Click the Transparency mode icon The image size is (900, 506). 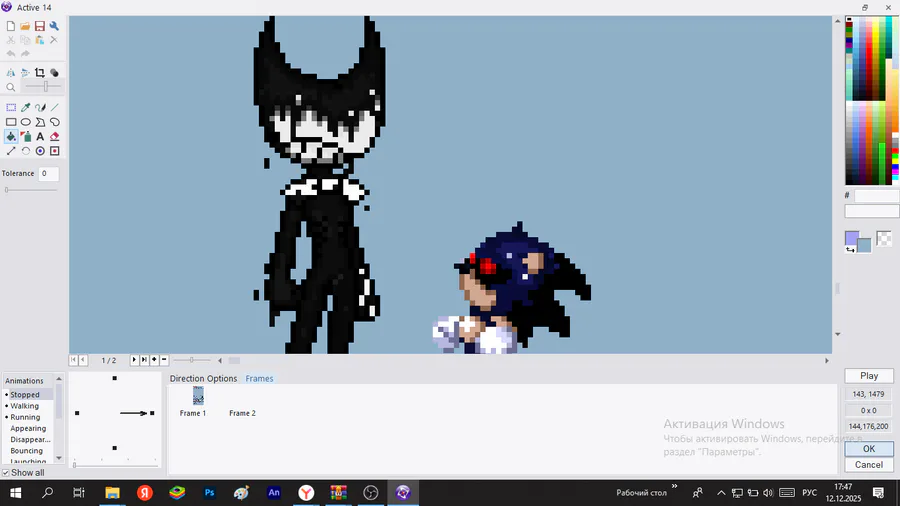(55, 73)
